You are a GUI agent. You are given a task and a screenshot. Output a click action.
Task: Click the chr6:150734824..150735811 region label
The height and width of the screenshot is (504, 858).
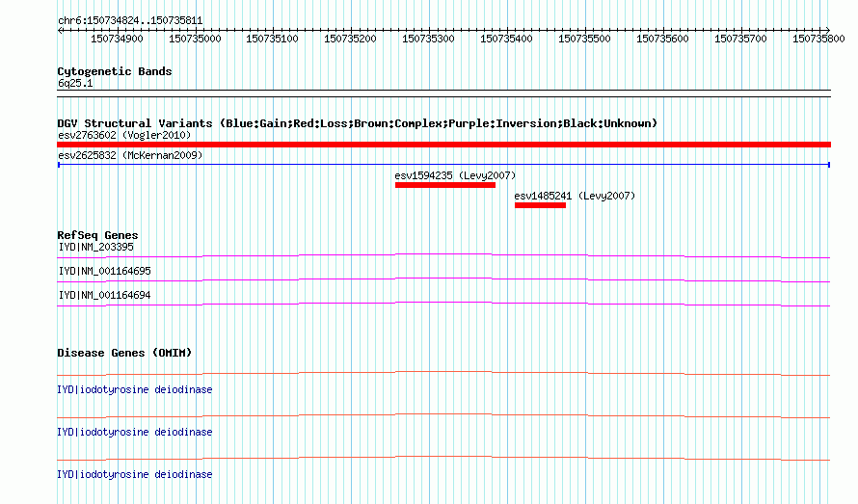point(130,21)
